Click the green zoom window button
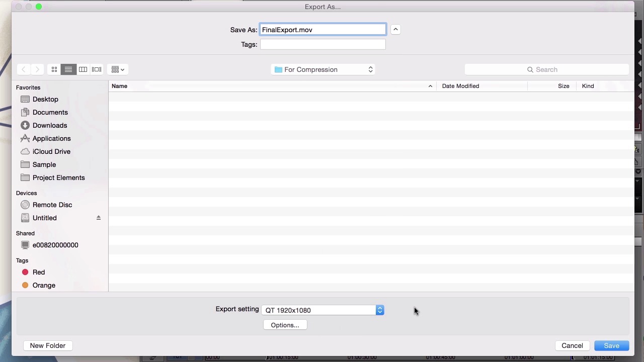Screen dimensions: 644x362 [x=39, y=7]
